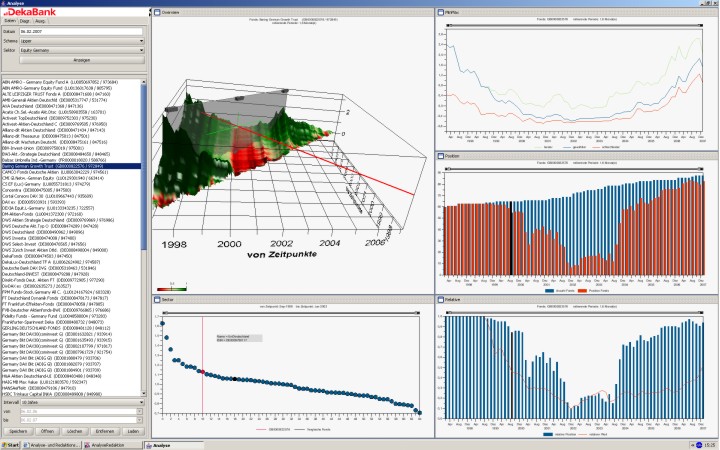
Task: Select 'ABN AMRO - Germany Equity Fund A' row
Action: 72,82
